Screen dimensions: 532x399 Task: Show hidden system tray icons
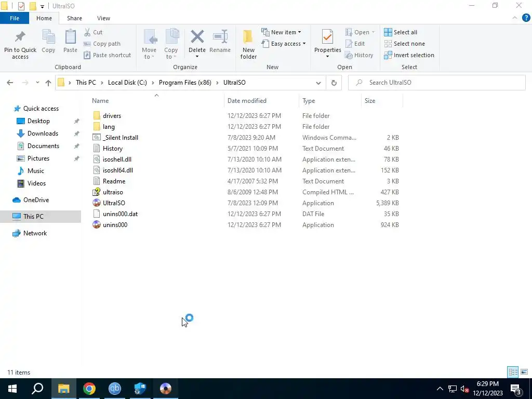tap(440, 389)
